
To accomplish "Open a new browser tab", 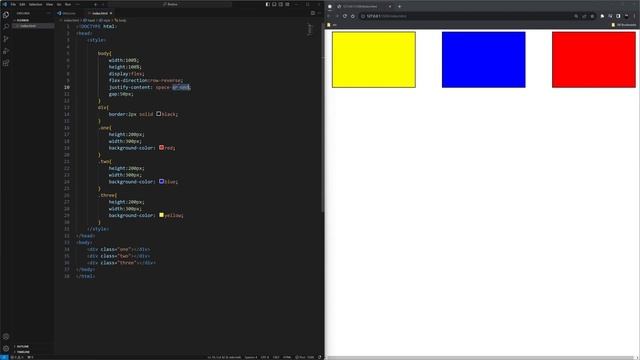I will 400,7.
